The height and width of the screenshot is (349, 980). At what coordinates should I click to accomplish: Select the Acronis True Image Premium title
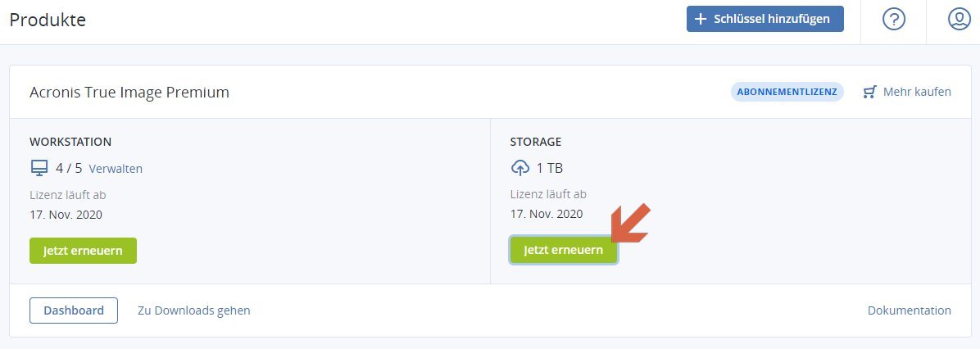129,92
